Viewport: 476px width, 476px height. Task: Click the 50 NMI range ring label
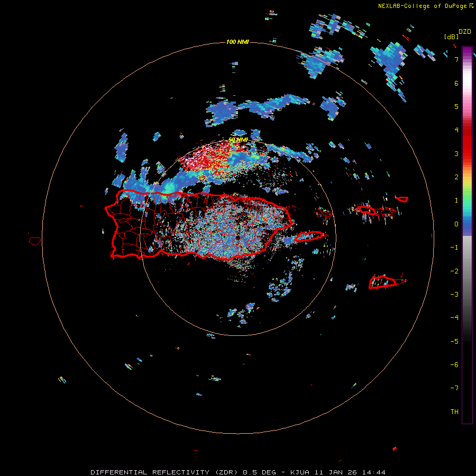(238, 140)
